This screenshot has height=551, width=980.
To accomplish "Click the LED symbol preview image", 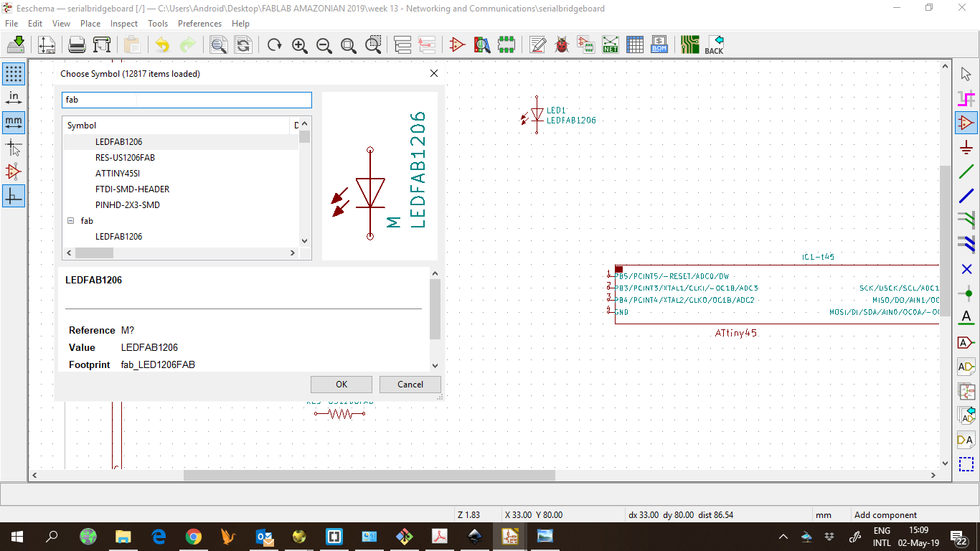I will tap(380, 176).
